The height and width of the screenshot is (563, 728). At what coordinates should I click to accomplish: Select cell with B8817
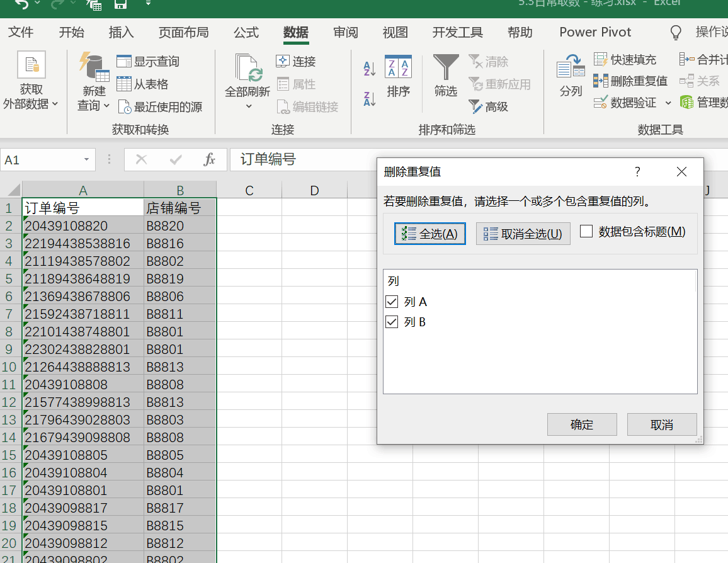point(179,508)
